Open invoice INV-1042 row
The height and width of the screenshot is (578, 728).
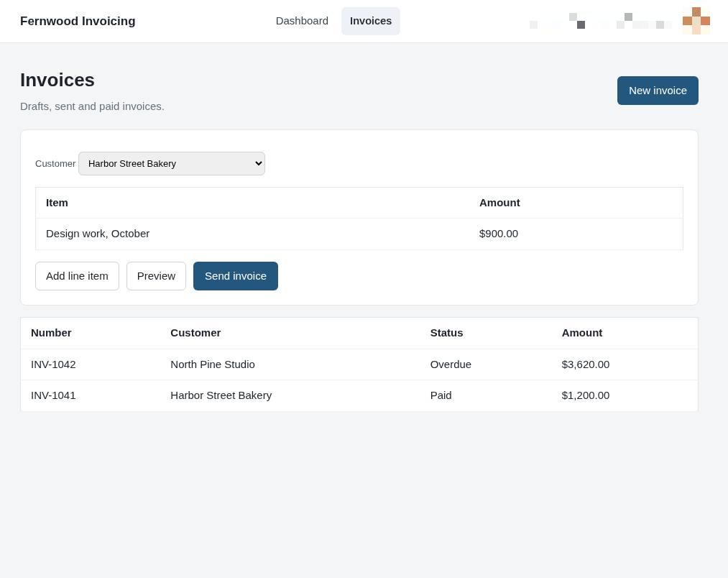359,364
